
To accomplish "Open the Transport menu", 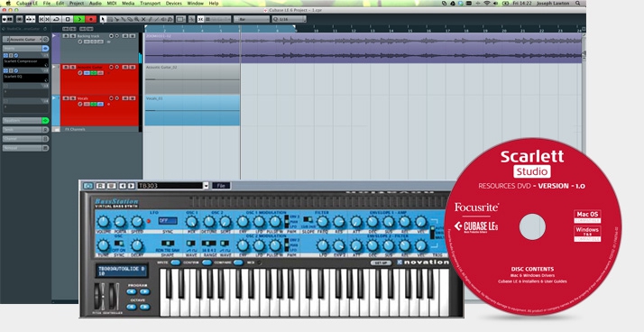I will point(151,4).
